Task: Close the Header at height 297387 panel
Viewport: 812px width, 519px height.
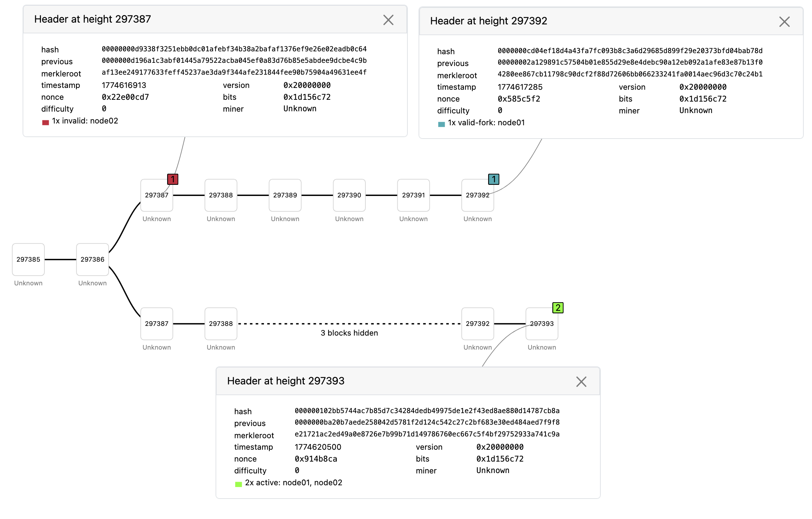Action: pyautogui.click(x=388, y=20)
